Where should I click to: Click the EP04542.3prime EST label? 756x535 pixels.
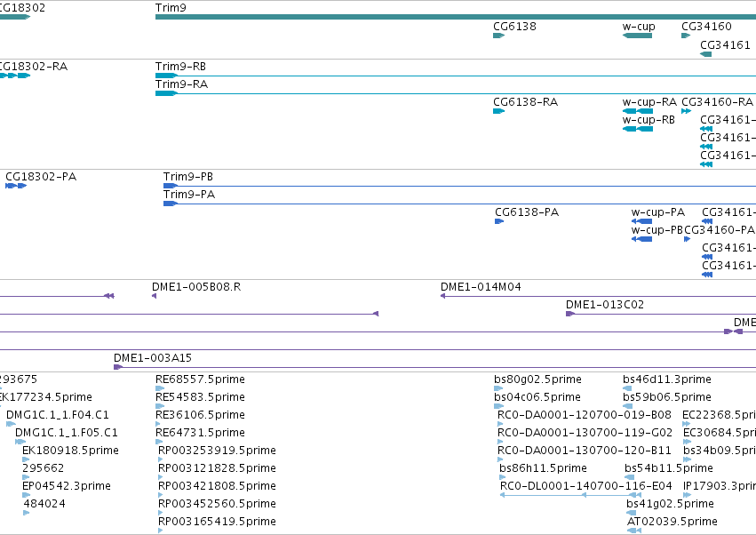[67, 487]
